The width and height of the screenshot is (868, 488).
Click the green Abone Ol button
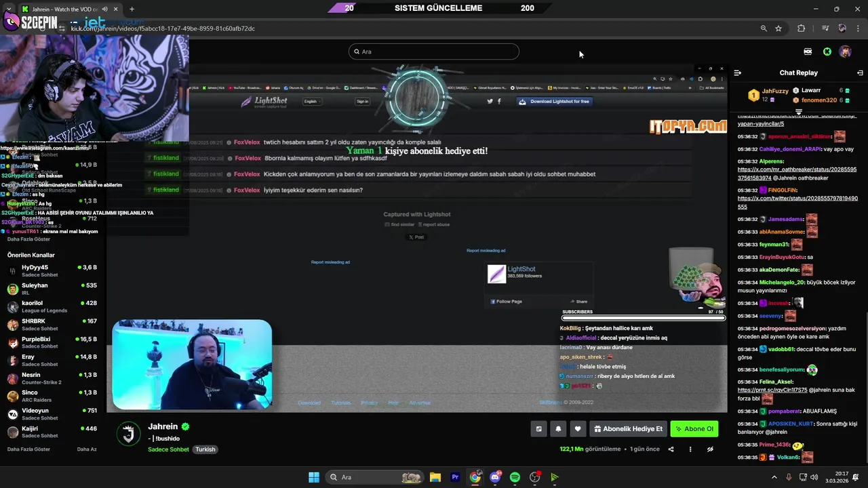(694, 429)
